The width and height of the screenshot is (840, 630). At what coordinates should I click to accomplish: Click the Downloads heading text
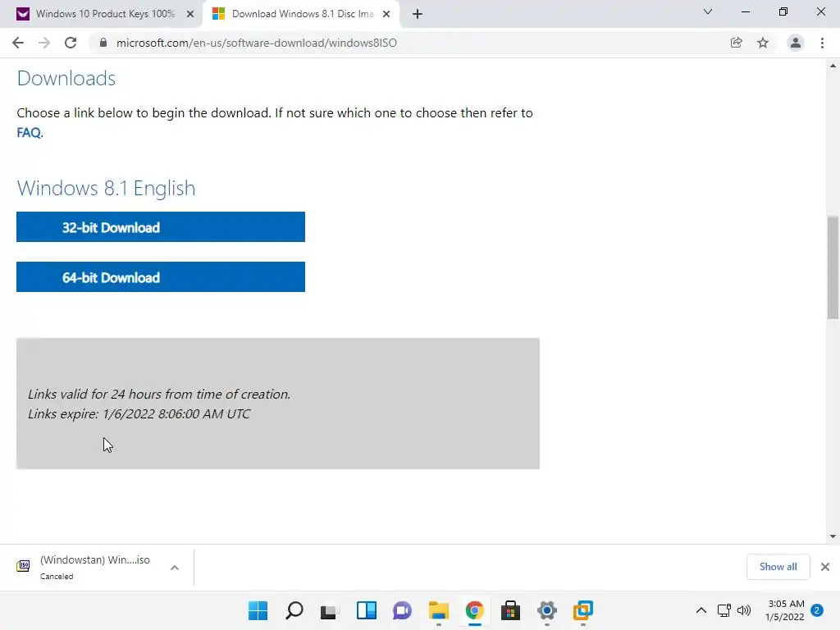66,78
